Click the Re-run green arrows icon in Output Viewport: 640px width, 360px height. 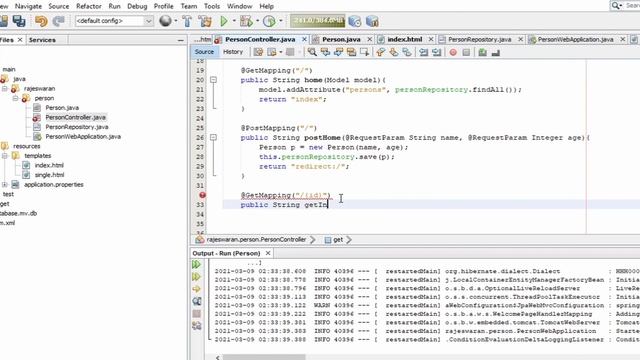click(196, 264)
